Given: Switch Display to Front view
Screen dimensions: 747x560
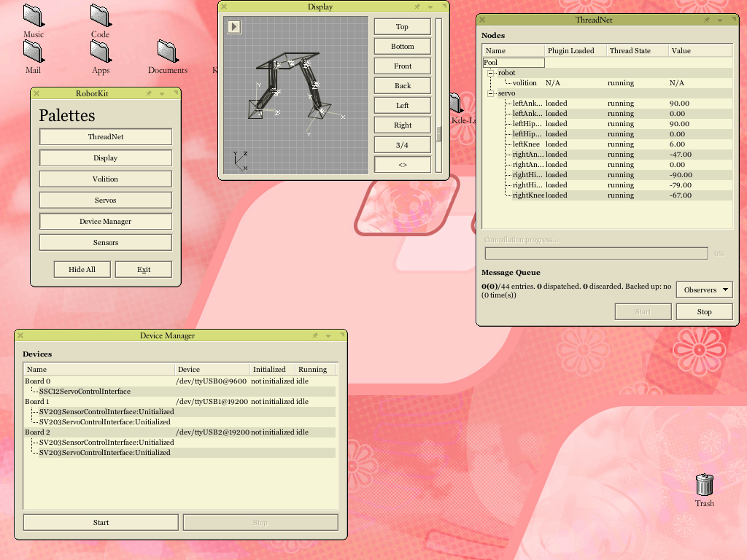Looking at the screenshot, I should 403,66.
